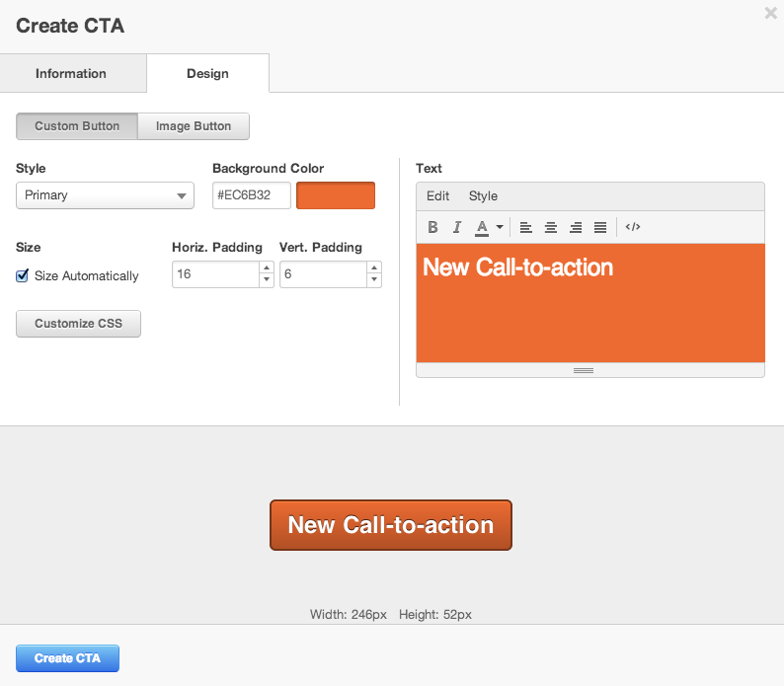Apply bold formatting in text editor
This screenshot has height=686, width=784.
pyautogui.click(x=432, y=227)
